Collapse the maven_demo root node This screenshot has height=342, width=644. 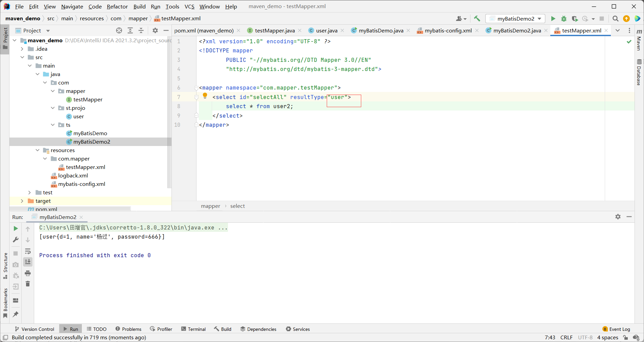15,40
